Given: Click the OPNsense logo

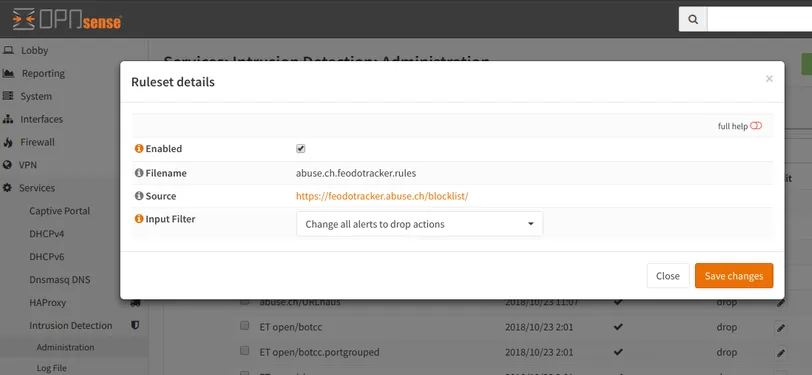Looking at the screenshot, I should (67, 19).
